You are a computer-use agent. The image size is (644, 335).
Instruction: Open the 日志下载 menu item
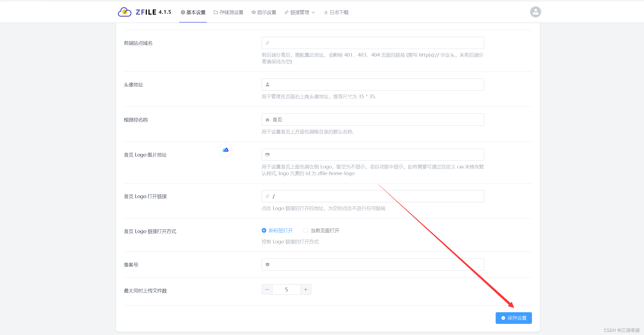click(336, 12)
